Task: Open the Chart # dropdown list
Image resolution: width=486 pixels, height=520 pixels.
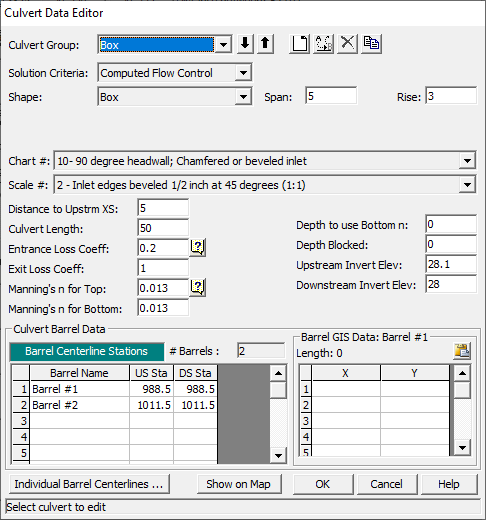Action: 467,161
